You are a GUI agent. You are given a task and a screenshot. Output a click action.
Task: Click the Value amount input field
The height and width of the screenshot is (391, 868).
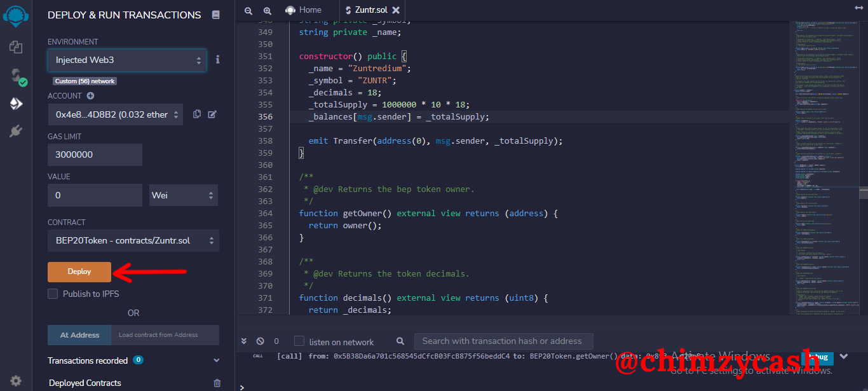(x=95, y=195)
